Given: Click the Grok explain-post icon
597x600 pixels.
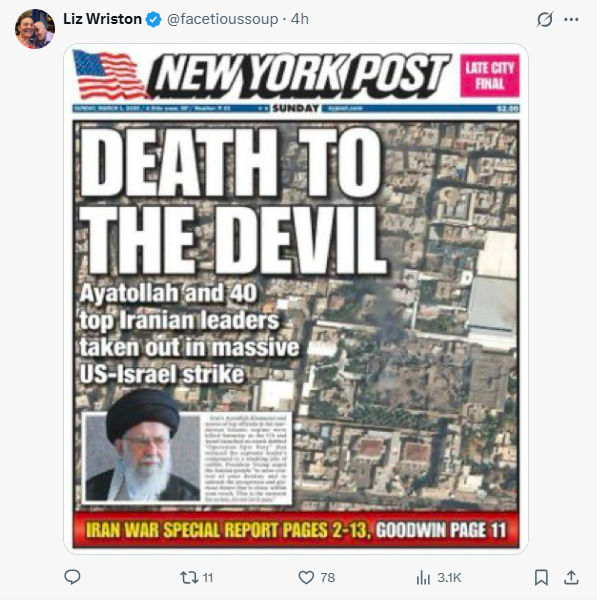Looking at the screenshot, I should (544, 19).
